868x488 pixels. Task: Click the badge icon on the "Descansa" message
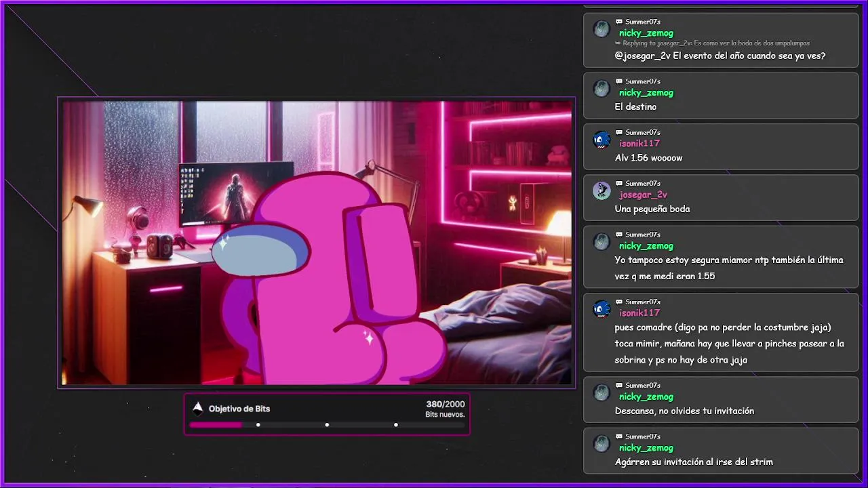pyautogui.click(x=619, y=385)
